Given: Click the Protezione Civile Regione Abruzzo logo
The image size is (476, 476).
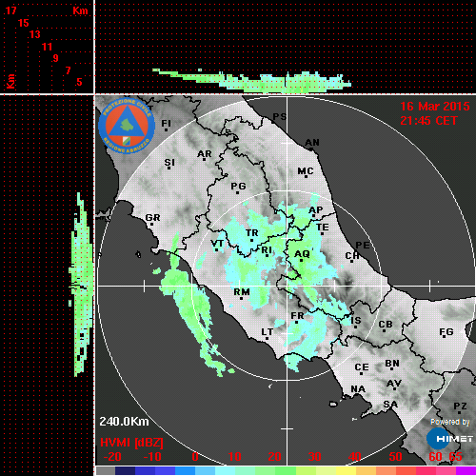Looking at the screenshot, I should click(127, 126).
